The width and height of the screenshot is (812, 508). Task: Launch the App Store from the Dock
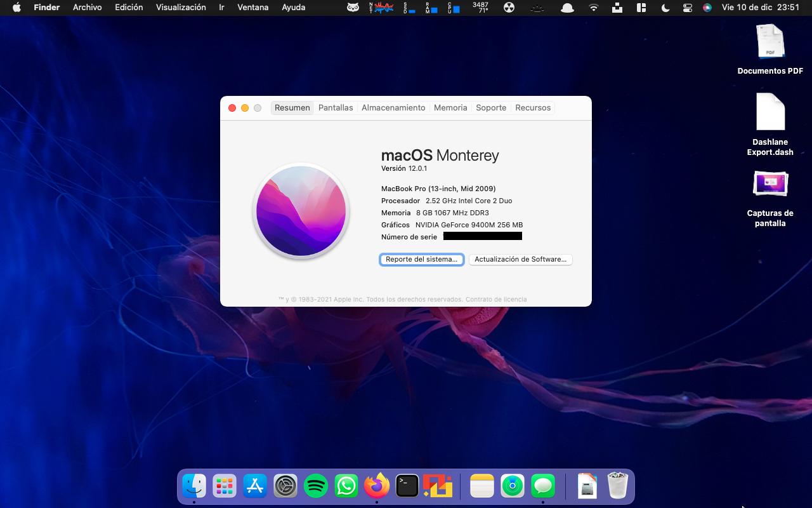point(255,486)
